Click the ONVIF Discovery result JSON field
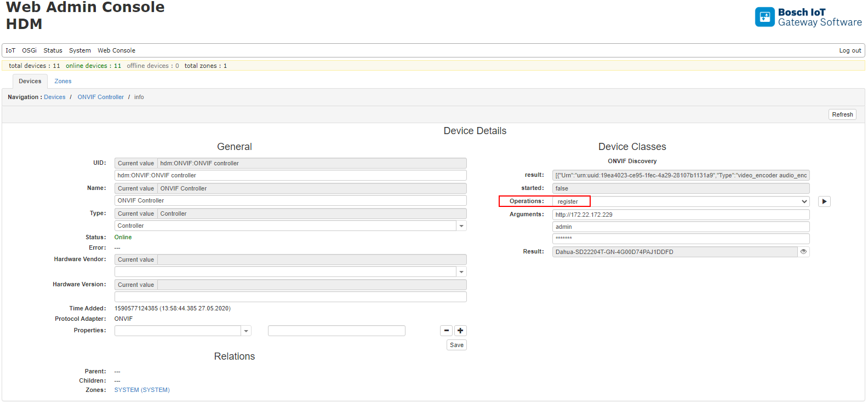The image size is (868, 404). coord(681,175)
